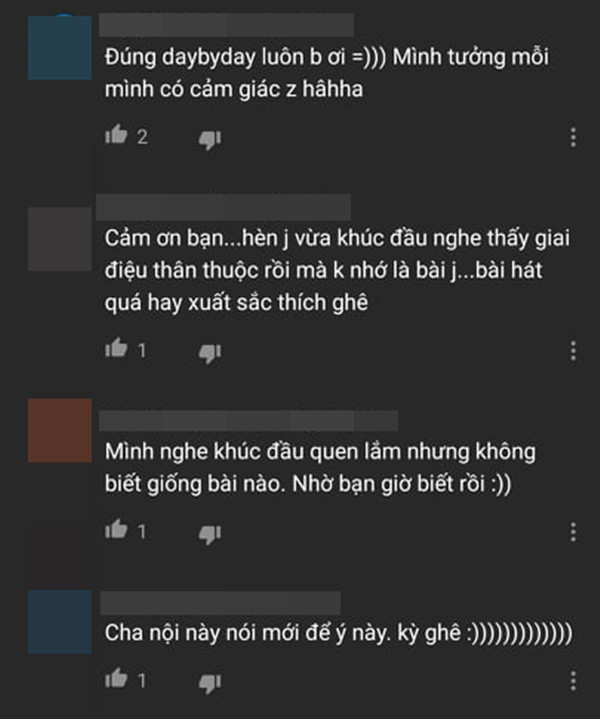
Task: Open blurred username above 'Mình nghe khúc đầu' comment
Action: [x=248, y=420]
